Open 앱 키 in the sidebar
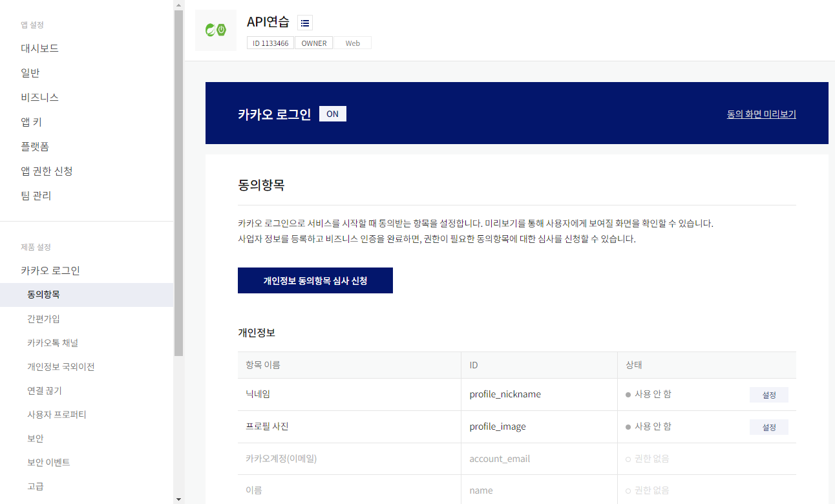Viewport: 835px width, 504px height. [x=31, y=122]
